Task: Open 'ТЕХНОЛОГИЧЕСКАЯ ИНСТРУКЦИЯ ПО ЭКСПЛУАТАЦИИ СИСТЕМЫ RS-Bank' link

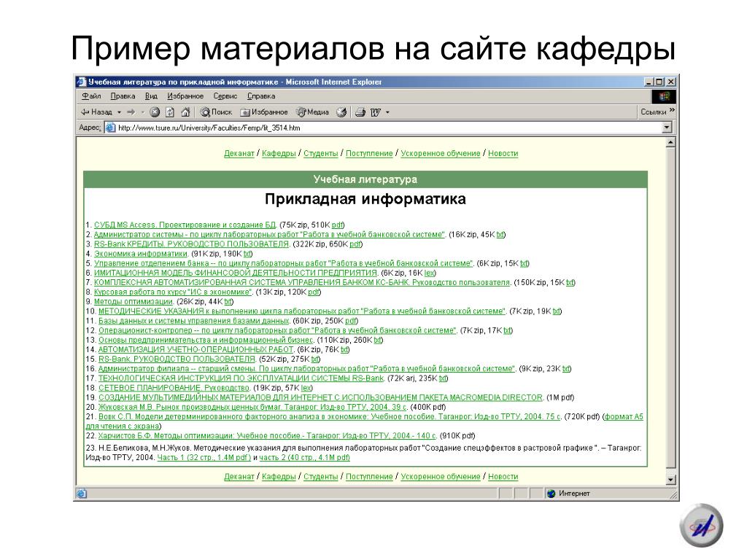Action: (x=241, y=378)
